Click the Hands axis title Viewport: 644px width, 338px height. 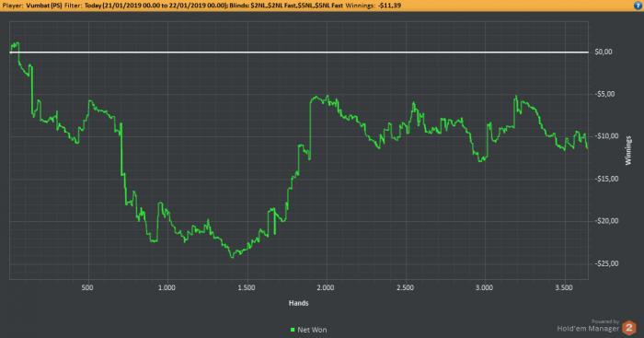pos(299,303)
